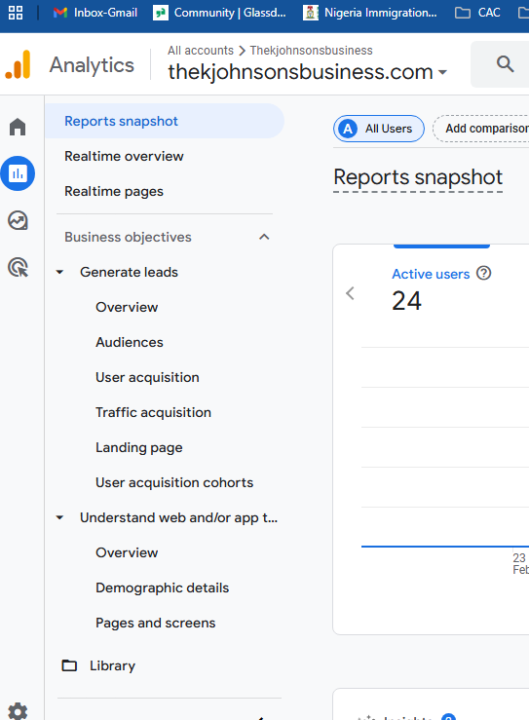Screen dimensions: 529x720
Task: Select the Active users metric tab
Action: [431, 274]
